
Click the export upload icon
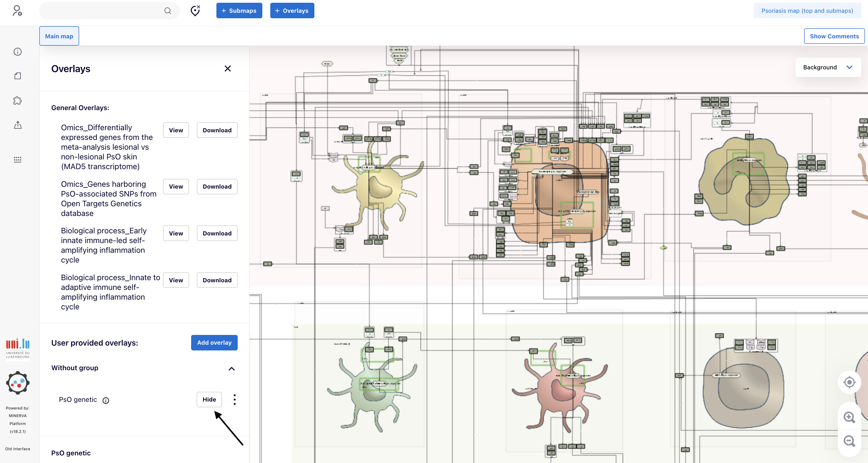click(x=18, y=125)
